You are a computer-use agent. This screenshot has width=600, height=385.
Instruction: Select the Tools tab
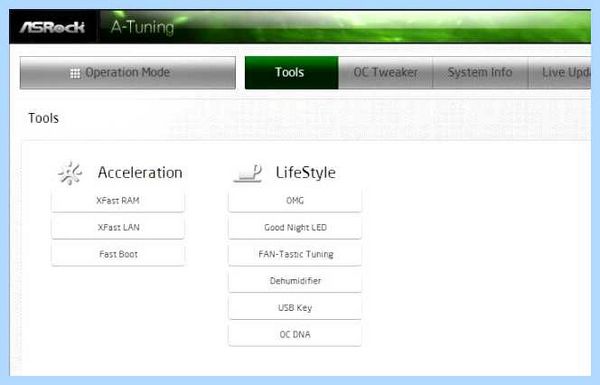pyautogui.click(x=292, y=73)
